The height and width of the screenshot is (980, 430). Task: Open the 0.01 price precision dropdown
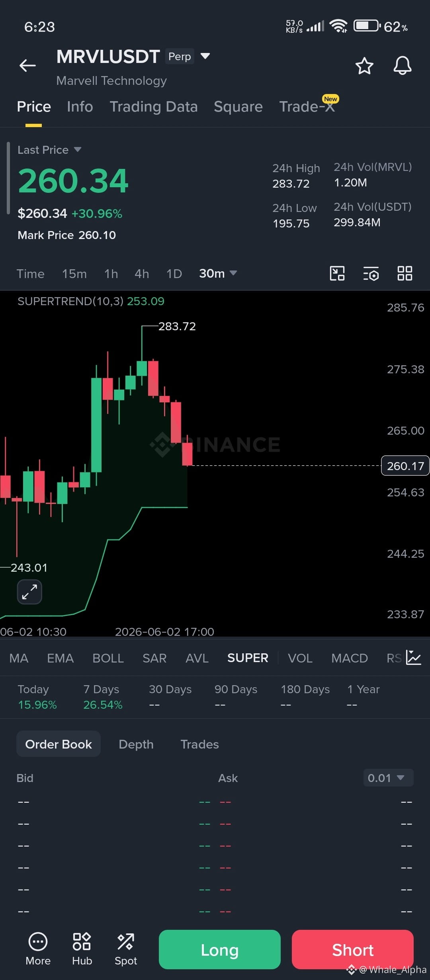click(x=388, y=778)
